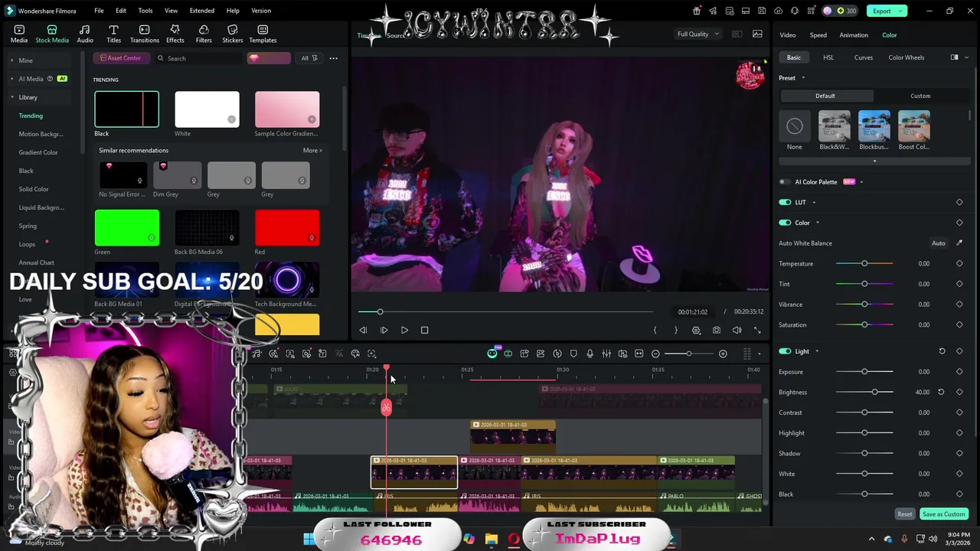Open the All filter dropdown
Screen dimensions: 980x551
tap(309, 58)
